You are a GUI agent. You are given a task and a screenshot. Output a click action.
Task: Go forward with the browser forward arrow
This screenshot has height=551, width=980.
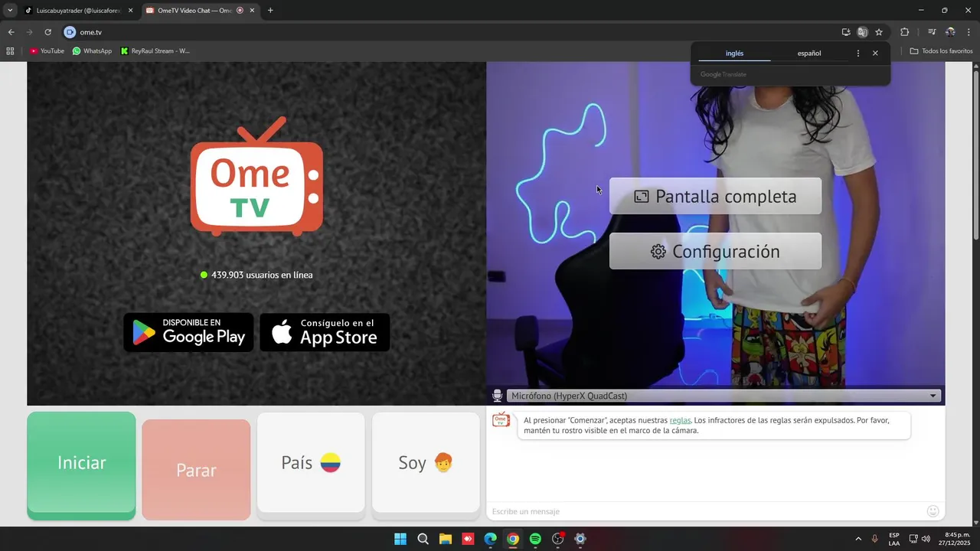point(29,32)
